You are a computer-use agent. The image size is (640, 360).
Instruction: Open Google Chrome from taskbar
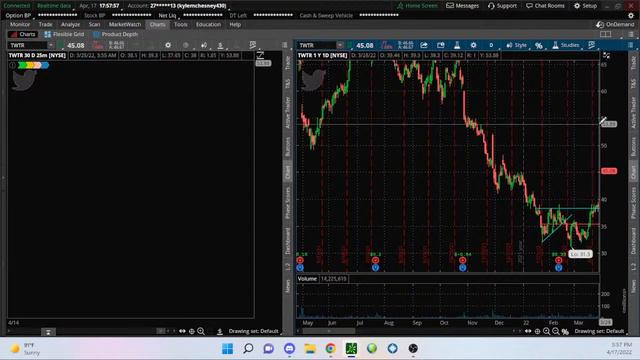point(331,349)
